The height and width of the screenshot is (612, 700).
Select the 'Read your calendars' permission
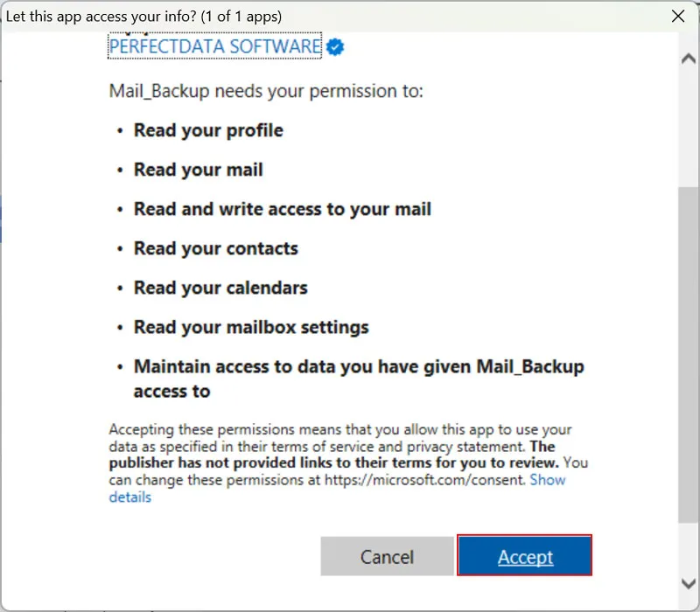pos(220,288)
